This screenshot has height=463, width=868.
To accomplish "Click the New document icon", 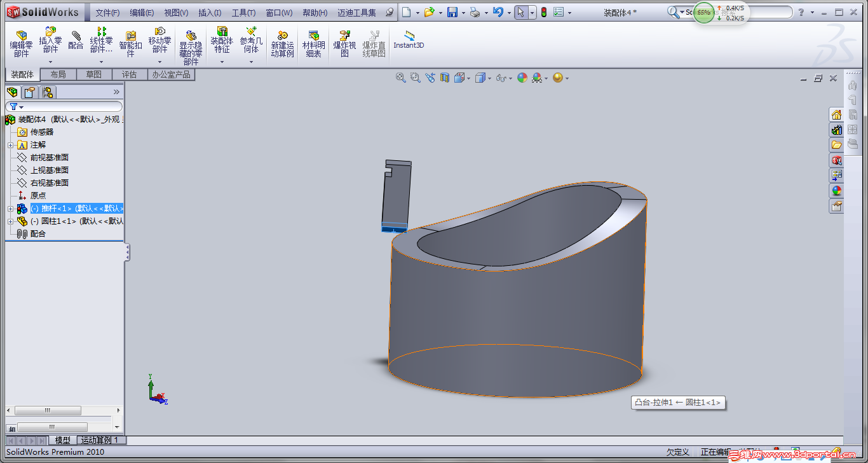I will pyautogui.click(x=407, y=12).
